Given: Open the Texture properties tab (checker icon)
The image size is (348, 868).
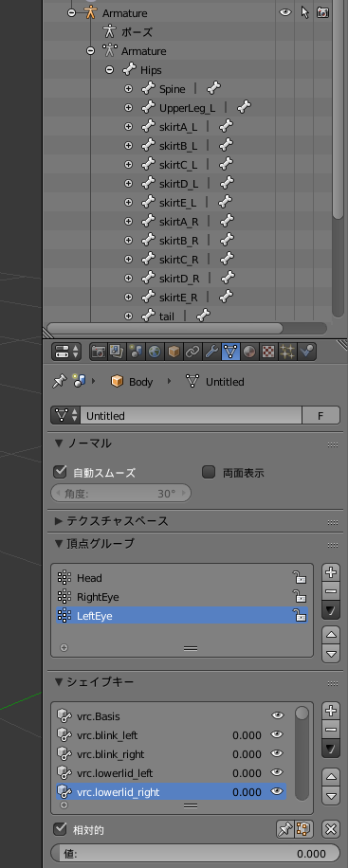Looking at the screenshot, I should (268, 352).
